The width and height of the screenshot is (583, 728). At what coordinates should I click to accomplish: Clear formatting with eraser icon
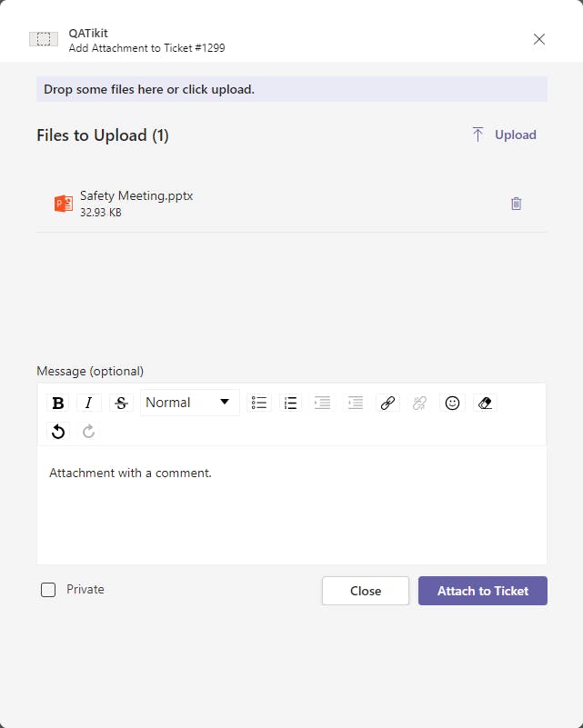(x=485, y=403)
